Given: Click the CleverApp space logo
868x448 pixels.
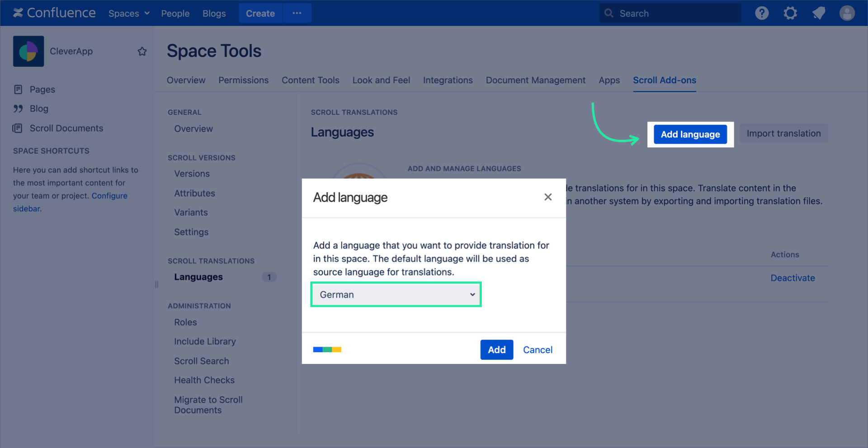Looking at the screenshot, I should (x=28, y=52).
